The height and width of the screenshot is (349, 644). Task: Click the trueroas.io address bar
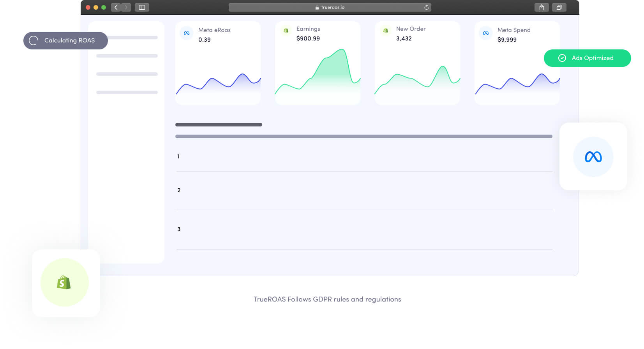[x=330, y=7]
